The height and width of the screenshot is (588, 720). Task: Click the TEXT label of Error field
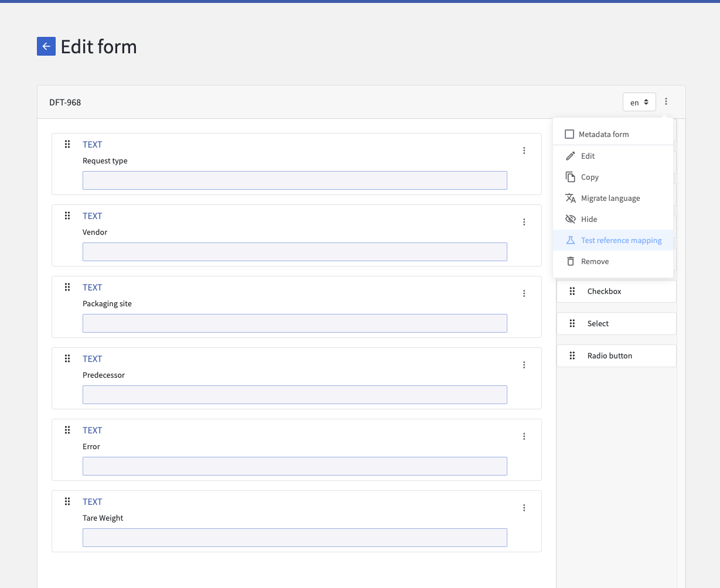93,430
